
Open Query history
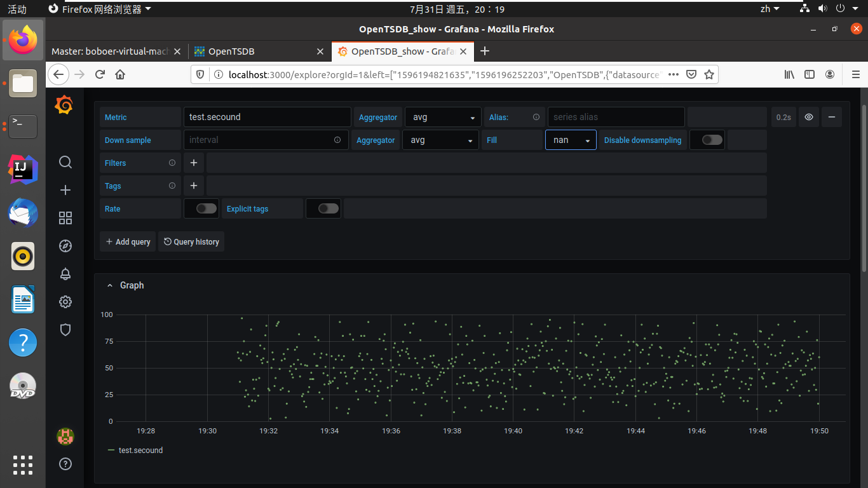(191, 241)
